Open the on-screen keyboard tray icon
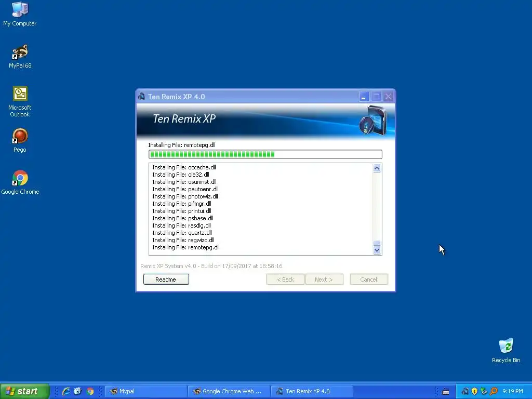The width and height of the screenshot is (532, 399). (446, 392)
